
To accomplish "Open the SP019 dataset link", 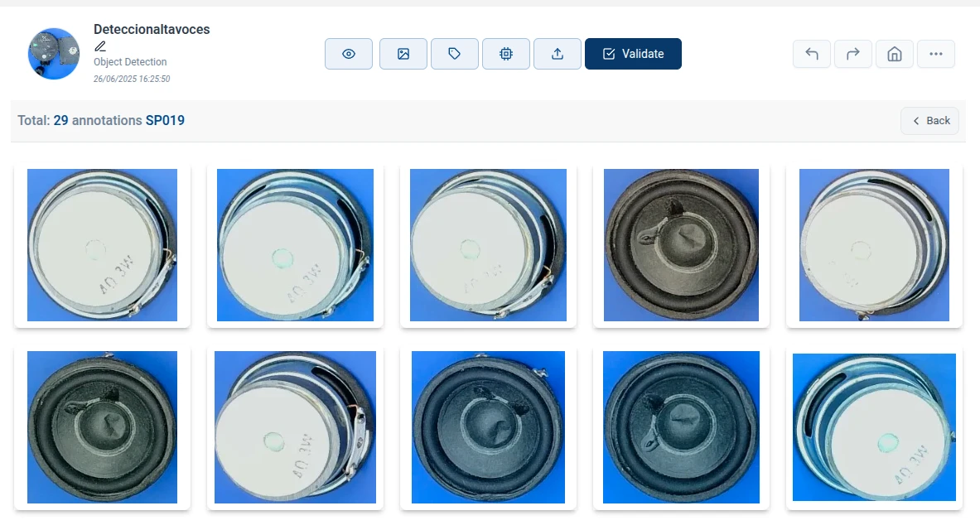I will coord(167,120).
